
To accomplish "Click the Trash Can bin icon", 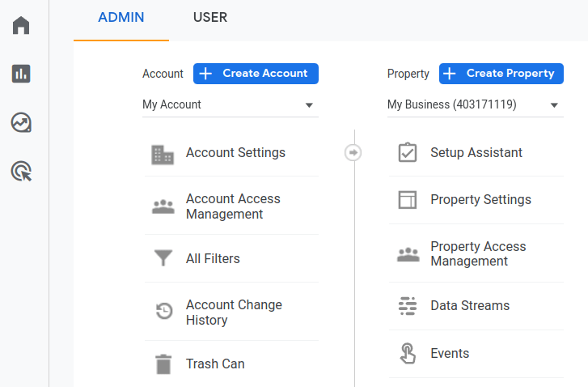I will coord(163,364).
